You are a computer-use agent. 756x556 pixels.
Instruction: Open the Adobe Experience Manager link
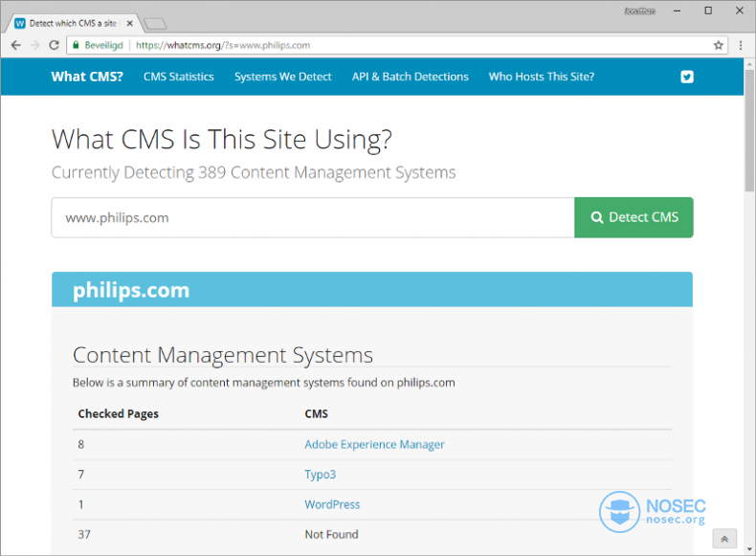click(374, 445)
